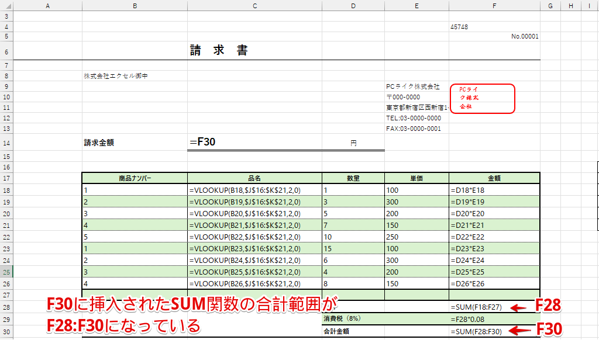Click the 円 cell in row 14
599x364 pixels.
coord(353,143)
